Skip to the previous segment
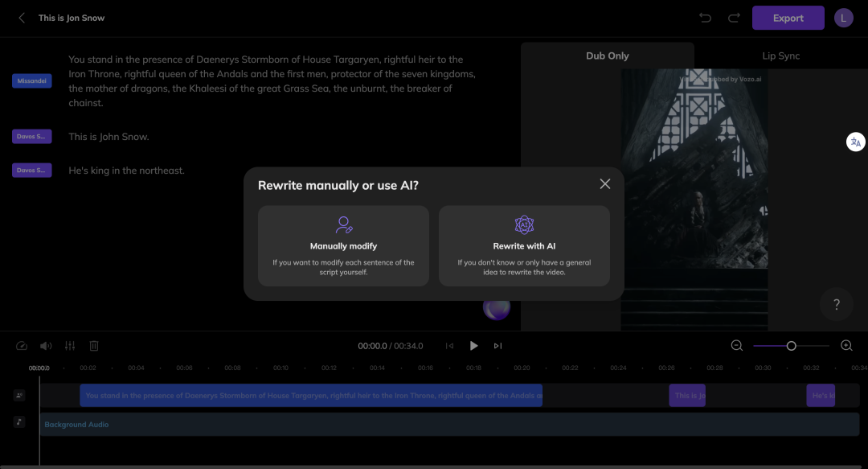 click(449, 346)
